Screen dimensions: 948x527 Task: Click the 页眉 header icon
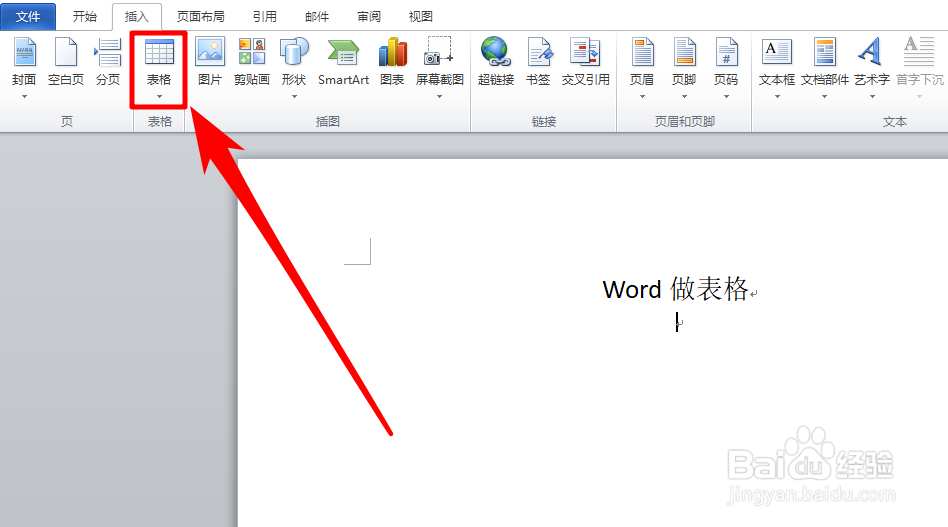pos(642,51)
